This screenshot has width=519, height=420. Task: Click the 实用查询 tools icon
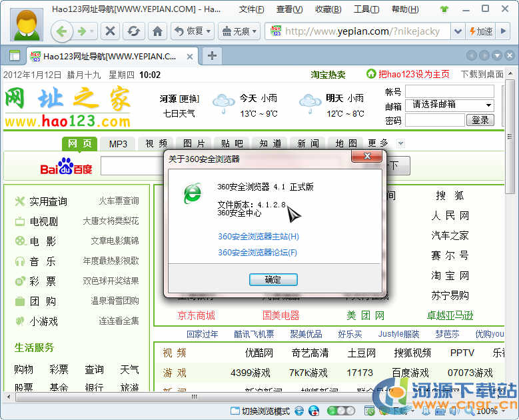(20, 201)
